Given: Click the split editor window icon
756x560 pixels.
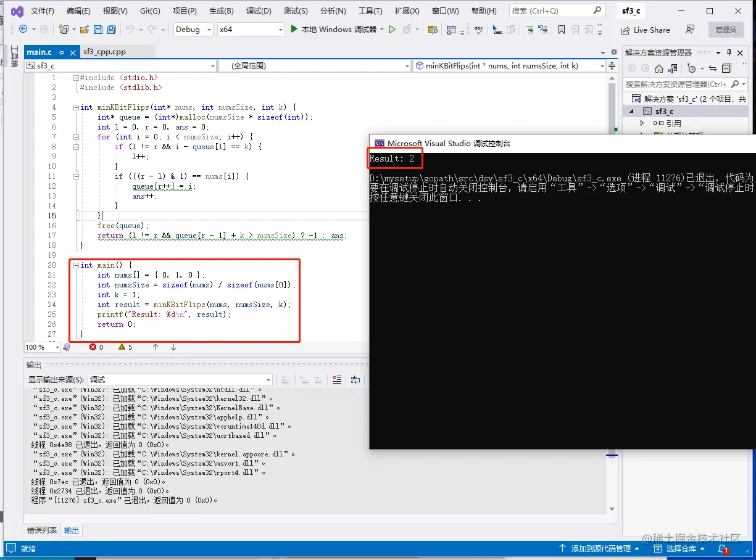Looking at the screenshot, I should tap(612, 65).
